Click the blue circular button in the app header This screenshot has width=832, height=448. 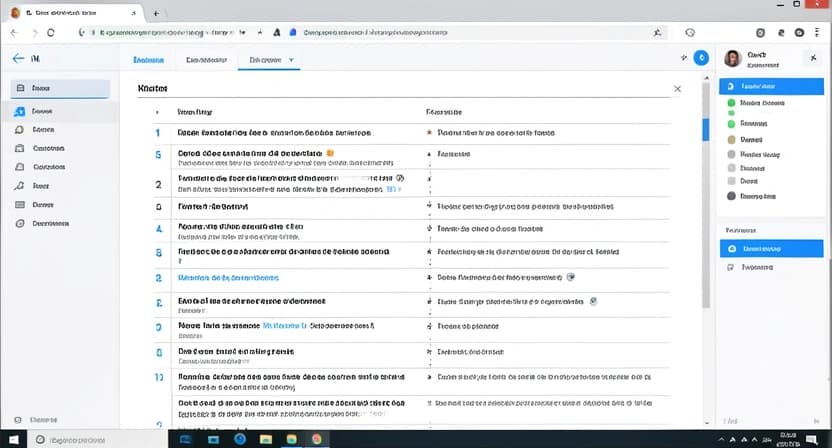(x=701, y=58)
